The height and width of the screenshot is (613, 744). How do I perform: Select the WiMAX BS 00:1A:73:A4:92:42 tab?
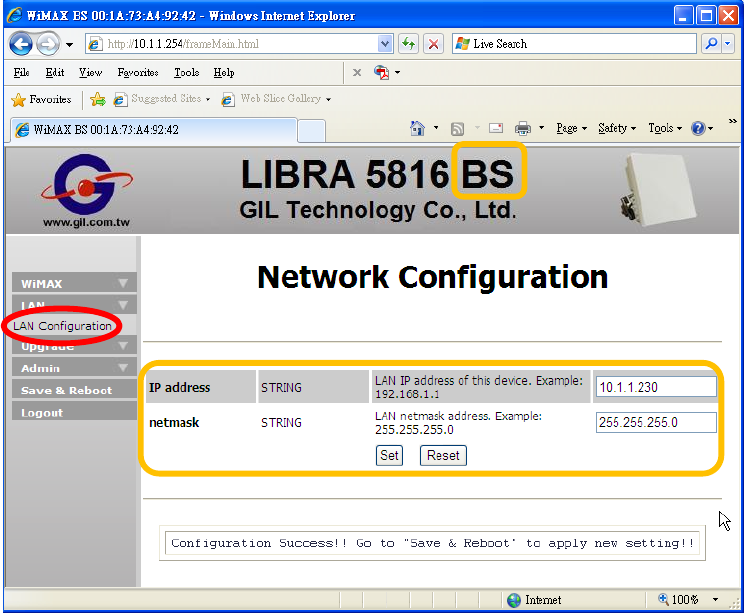(x=152, y=130)
